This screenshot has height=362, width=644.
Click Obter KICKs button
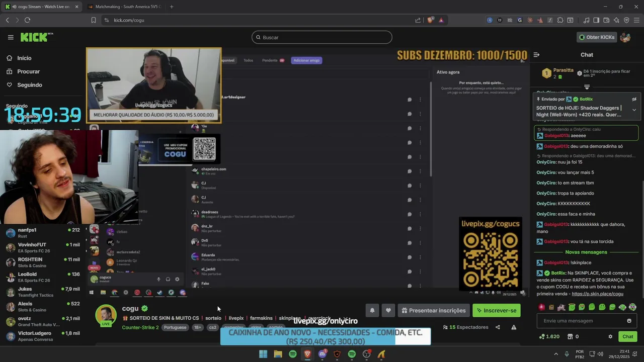click(596, 37)
